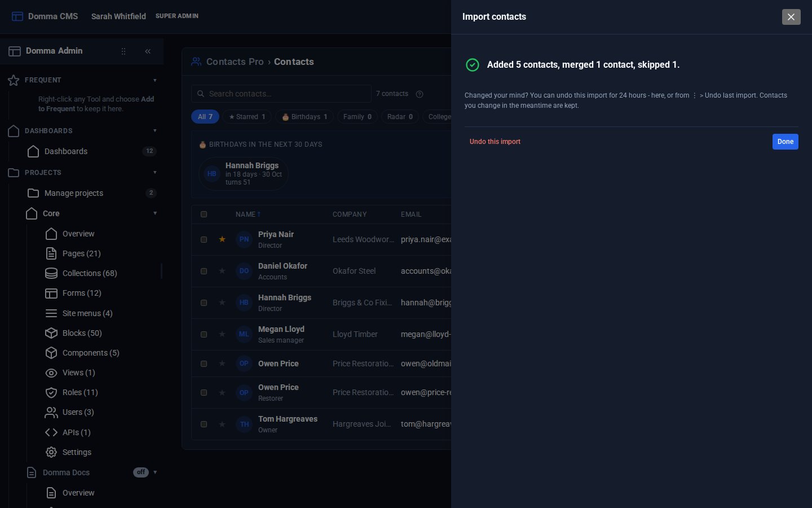Expand the Domma Docs arrow
Viewport: 812px width, 508px height.
click(155, 472)
